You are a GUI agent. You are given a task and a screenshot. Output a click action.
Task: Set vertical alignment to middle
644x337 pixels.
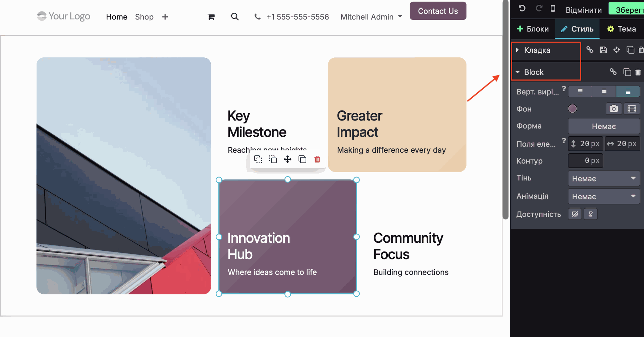[x=604, y=91]
